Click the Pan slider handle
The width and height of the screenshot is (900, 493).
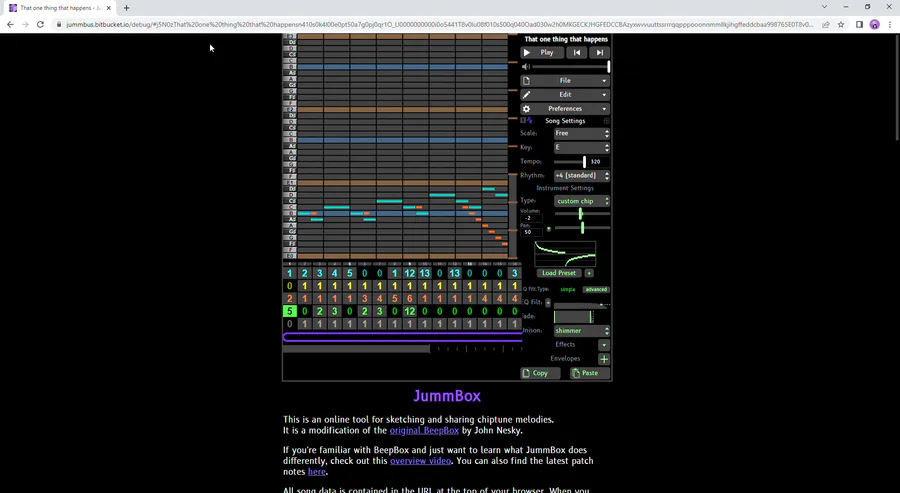582,228
